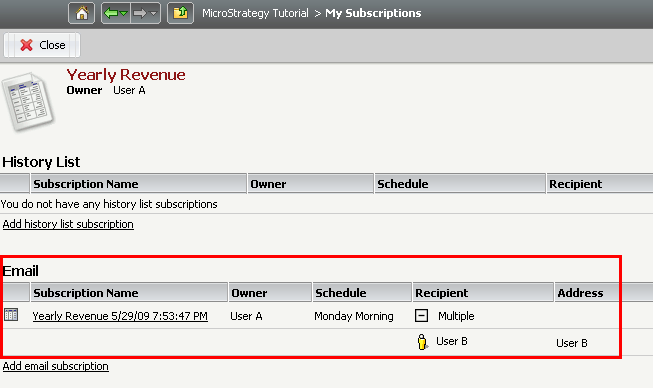
Task: Click the Yearly Revenue report icon
Action: (x=28, y=102)
